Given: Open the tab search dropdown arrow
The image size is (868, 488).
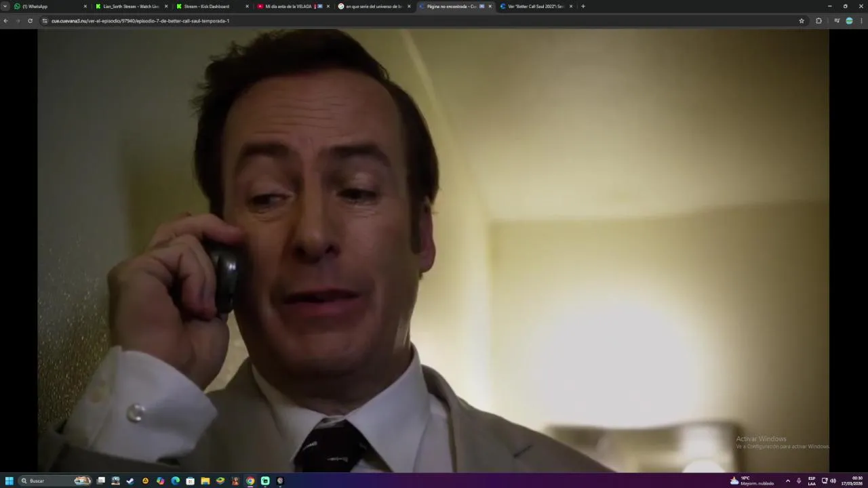Looking at the screenshot, I should click(5, 6).
